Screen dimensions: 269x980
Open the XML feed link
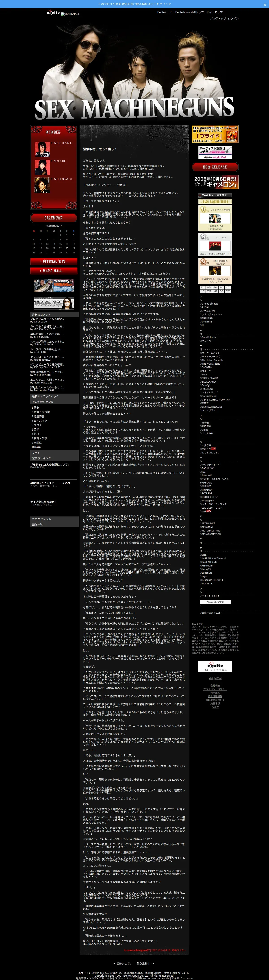coord(211,678)
